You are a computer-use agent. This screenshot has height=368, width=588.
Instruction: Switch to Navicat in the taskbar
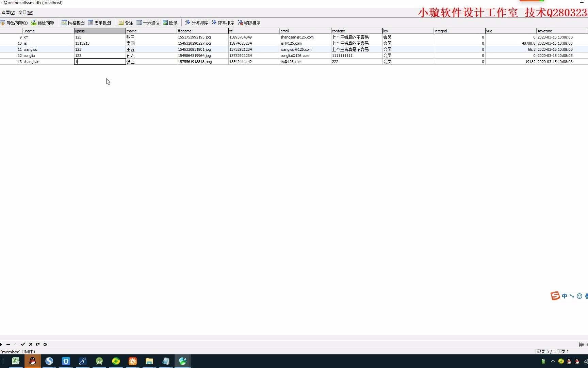coord(183,361)
